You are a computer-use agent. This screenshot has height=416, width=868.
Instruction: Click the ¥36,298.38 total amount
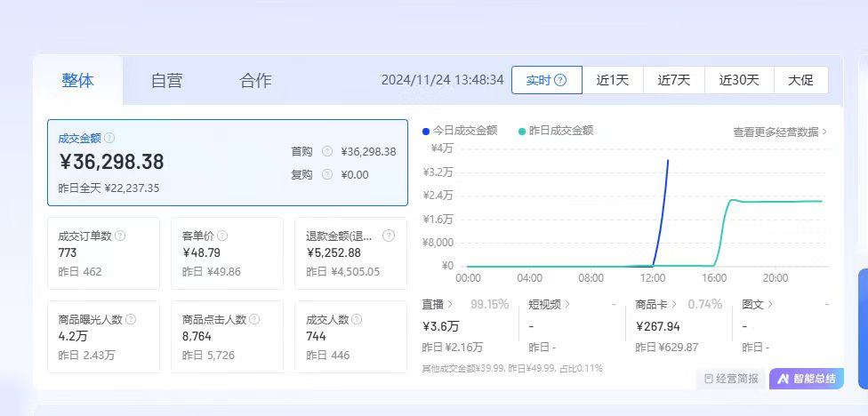tap(111, 162)
